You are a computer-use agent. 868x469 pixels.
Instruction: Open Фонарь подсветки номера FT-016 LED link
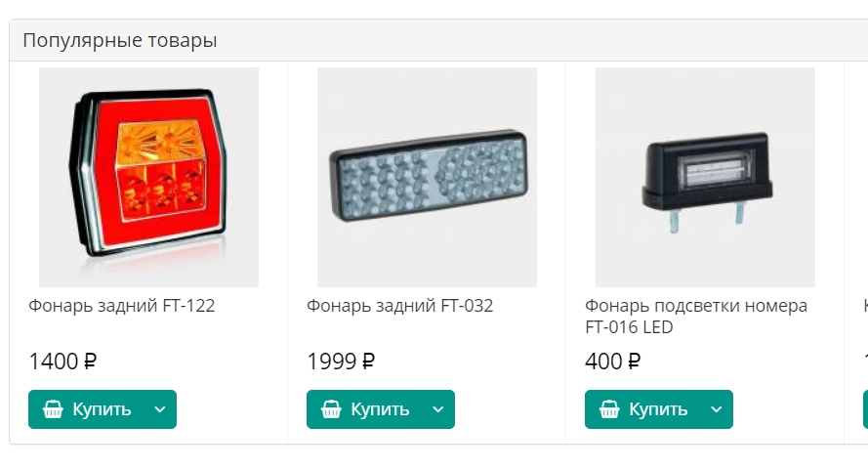696,317
